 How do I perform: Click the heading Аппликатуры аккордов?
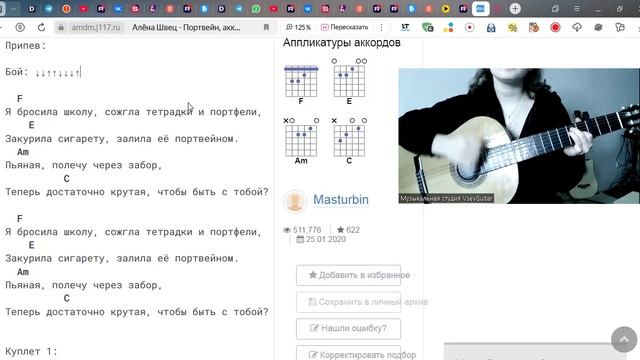(342, 42)
